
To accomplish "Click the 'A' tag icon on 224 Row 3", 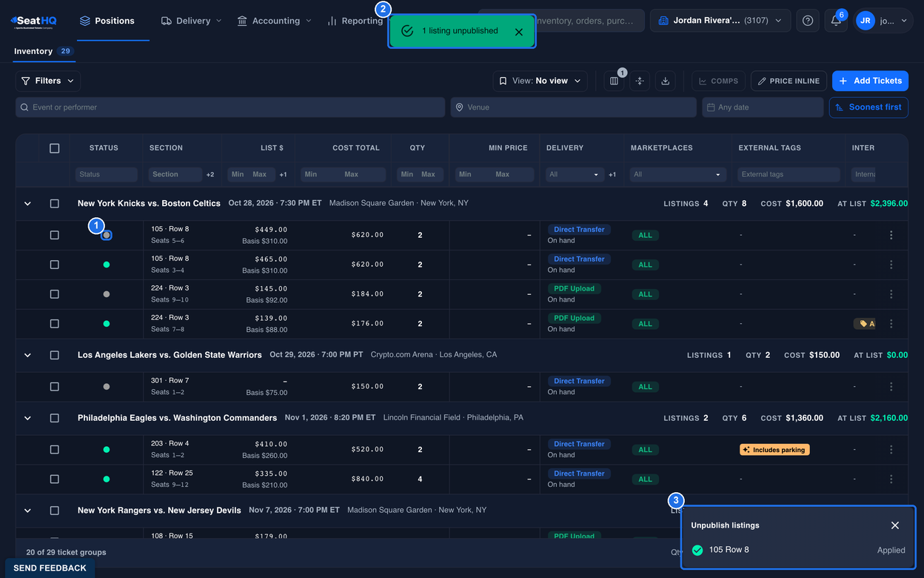I will 864,324.
